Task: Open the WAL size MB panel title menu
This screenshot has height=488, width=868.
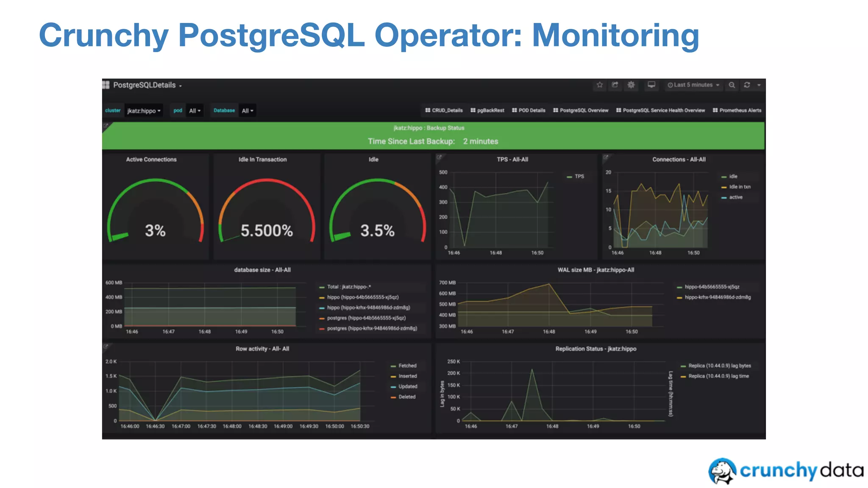Action: coord(596,270)
